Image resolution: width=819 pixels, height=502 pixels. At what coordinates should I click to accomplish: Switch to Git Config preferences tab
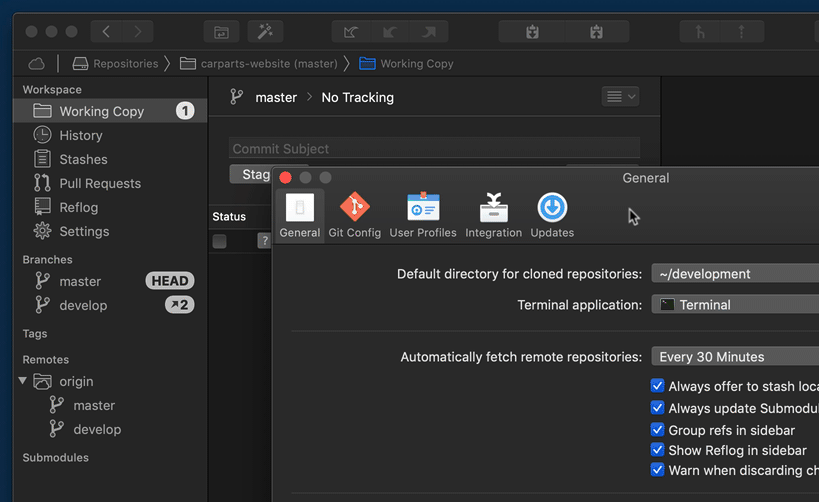click(355, 215)
